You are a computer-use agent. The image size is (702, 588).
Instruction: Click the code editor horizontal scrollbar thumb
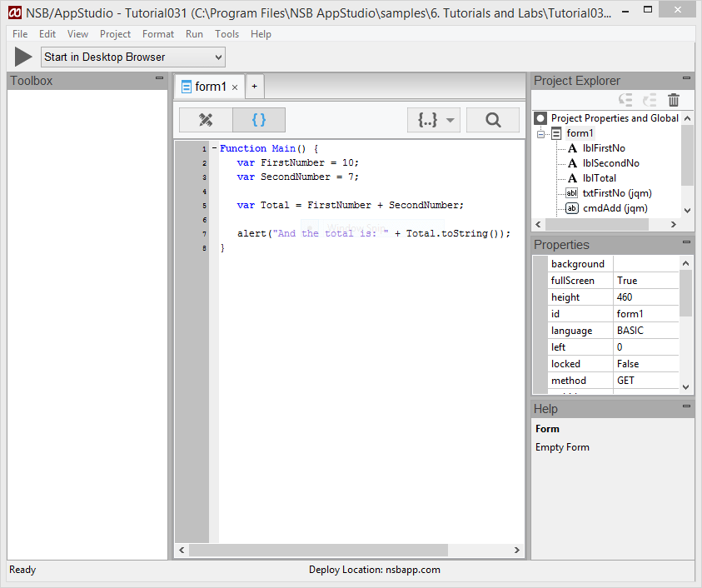point(318,550)
